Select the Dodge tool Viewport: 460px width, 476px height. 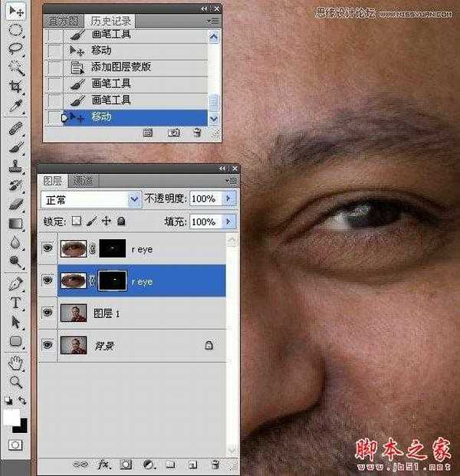pyautogui.click(x=15, y=261)
